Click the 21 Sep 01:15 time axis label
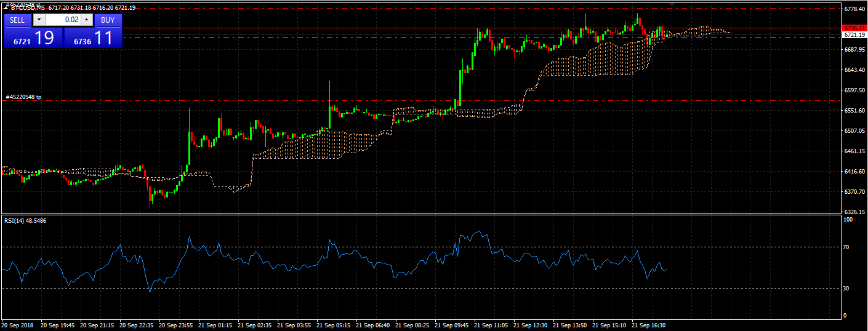Screen dimensions: 868x331 [215, 325]
